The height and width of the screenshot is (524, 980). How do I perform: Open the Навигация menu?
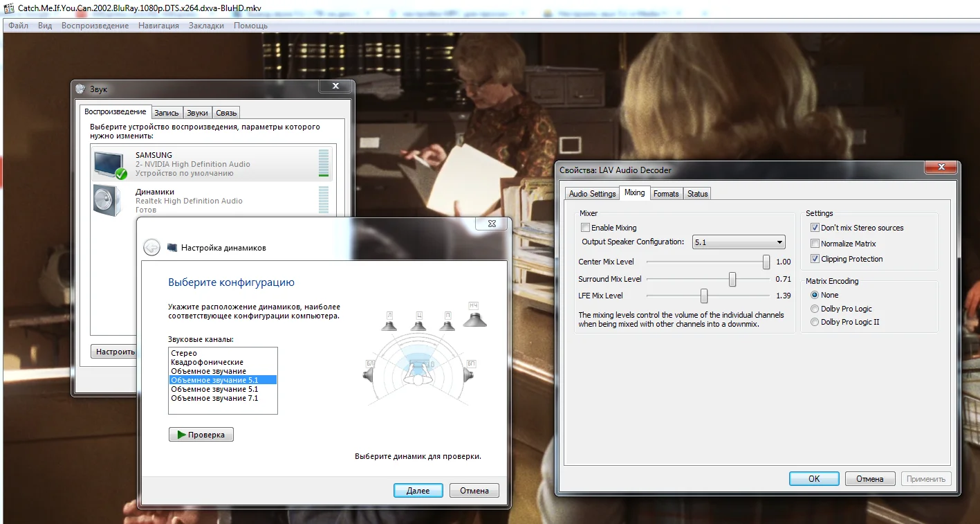(x=158, y=26)
